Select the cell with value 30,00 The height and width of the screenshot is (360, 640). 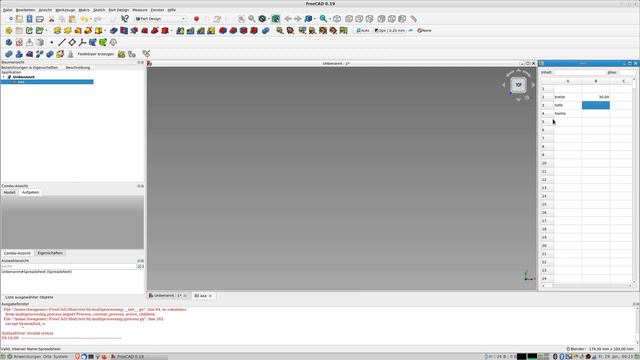coord(596,97)
